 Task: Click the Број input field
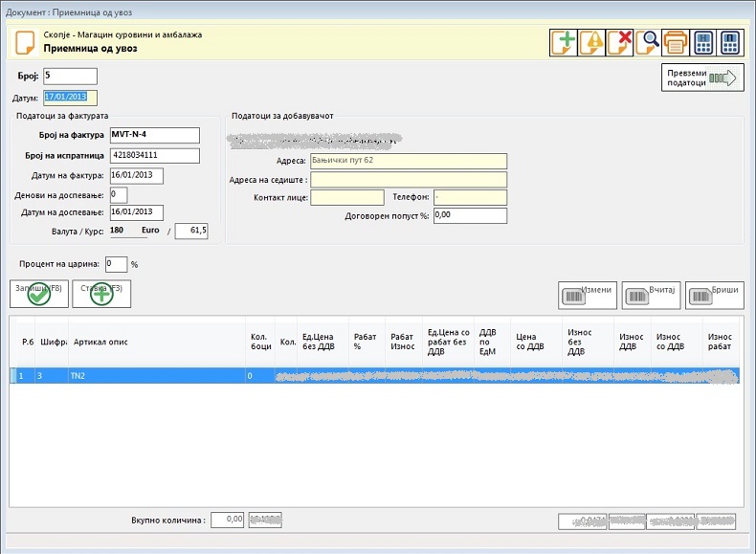click(x=71, y=77)
